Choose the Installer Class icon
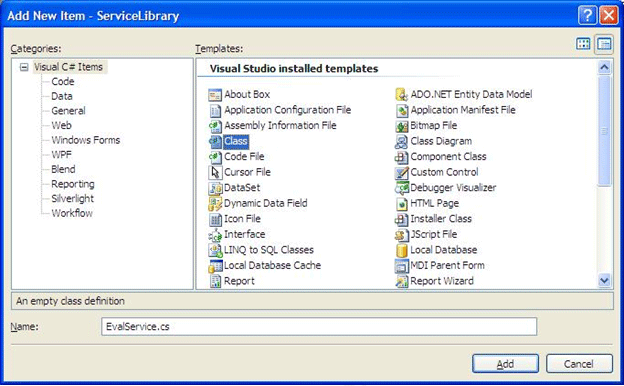The height and width of the screenshot is (386, 624). 401,219
